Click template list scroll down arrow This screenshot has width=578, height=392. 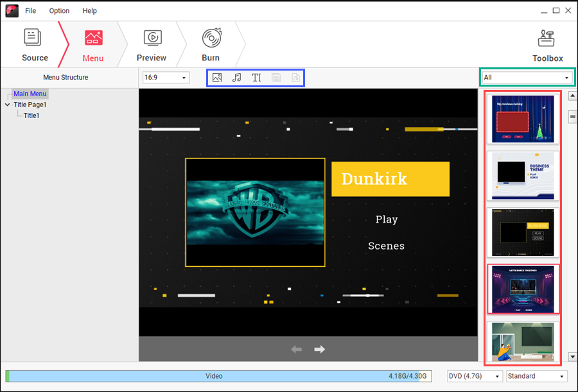[x=572, y=357]
